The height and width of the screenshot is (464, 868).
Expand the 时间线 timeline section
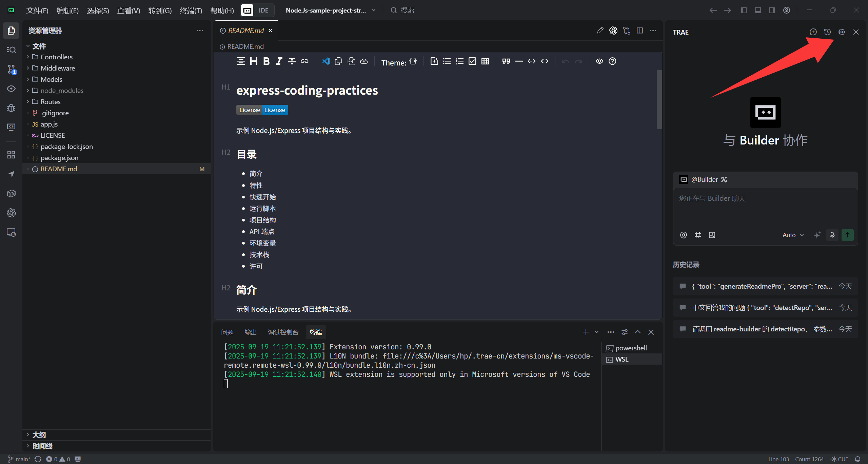click(117, 446)
